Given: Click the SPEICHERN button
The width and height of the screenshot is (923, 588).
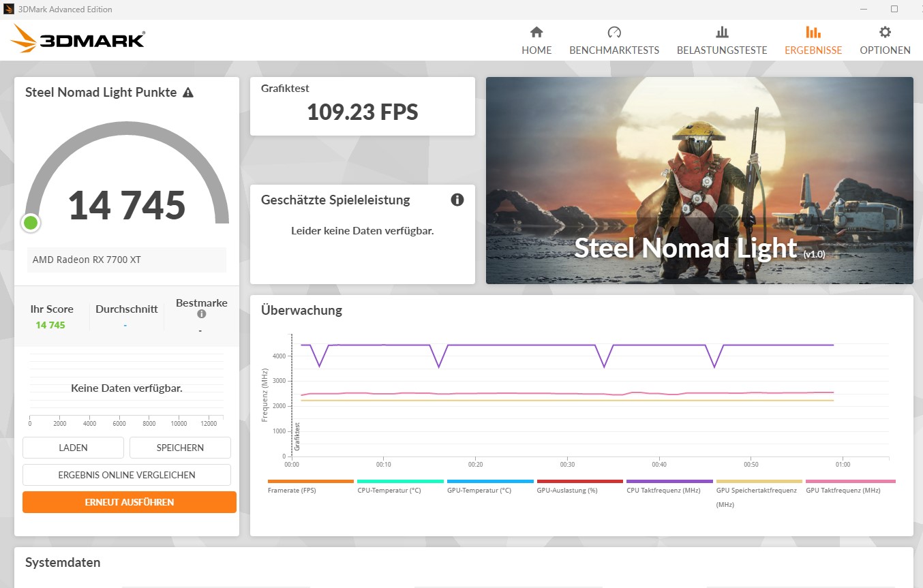Looking at the screenshot, I should tap(180, 448).
